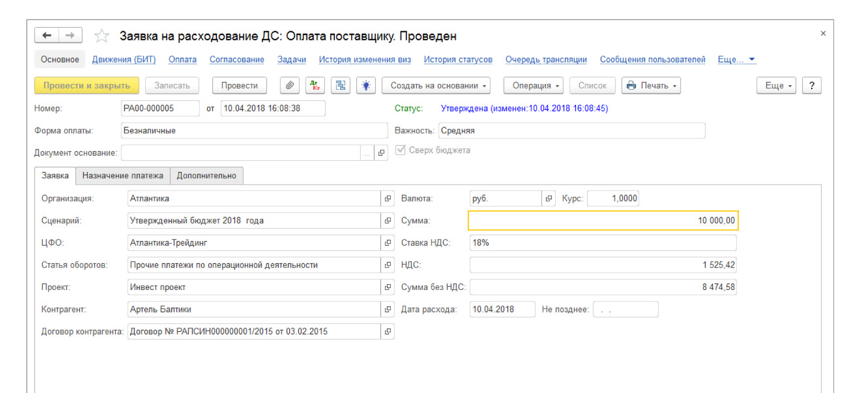Click the question mark help button
Viewport: 868px width, 393px height.
(x=812, y=86)
